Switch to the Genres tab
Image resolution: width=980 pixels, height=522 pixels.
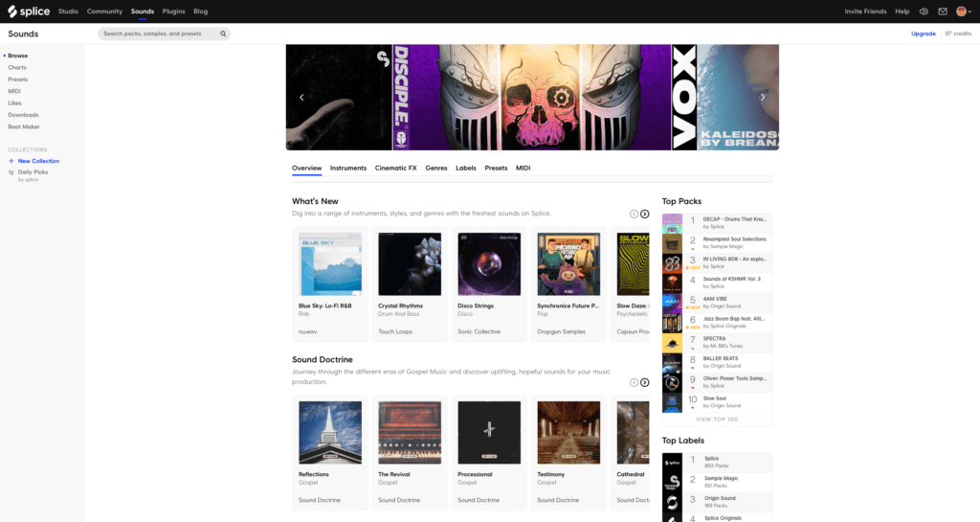(x=436, y=169)
